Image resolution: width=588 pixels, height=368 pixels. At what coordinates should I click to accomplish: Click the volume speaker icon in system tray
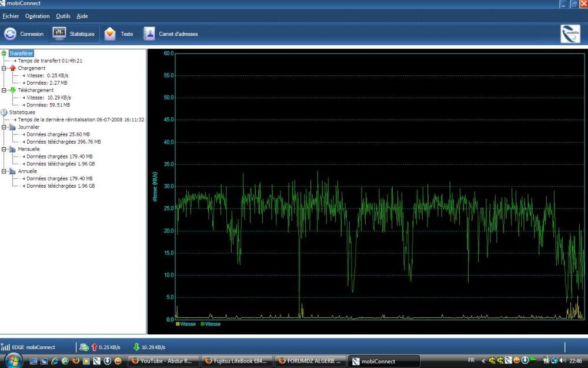tap(563, 360)
